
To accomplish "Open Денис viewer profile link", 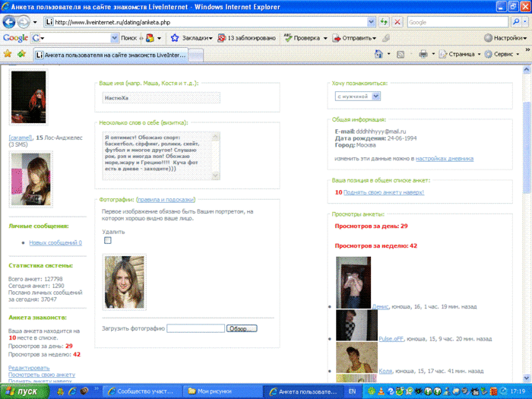I will (x=380, y=306).
